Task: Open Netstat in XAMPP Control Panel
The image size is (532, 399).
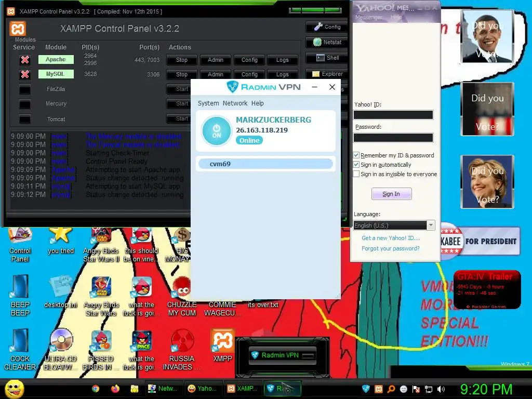Action: point(327,42)
